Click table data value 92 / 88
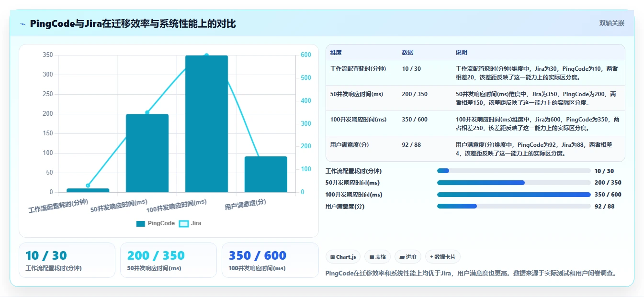The image size is (644, 297). coord(412,145)
